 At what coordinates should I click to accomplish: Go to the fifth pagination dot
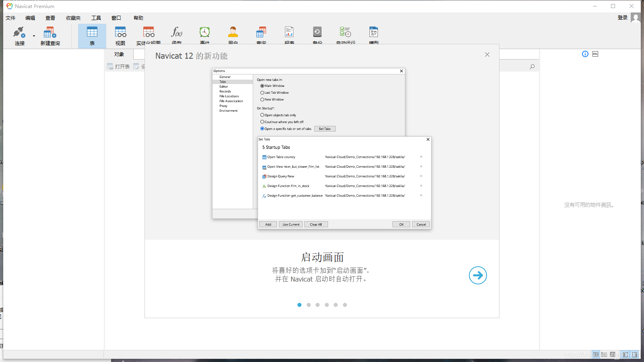click(336, 305)
